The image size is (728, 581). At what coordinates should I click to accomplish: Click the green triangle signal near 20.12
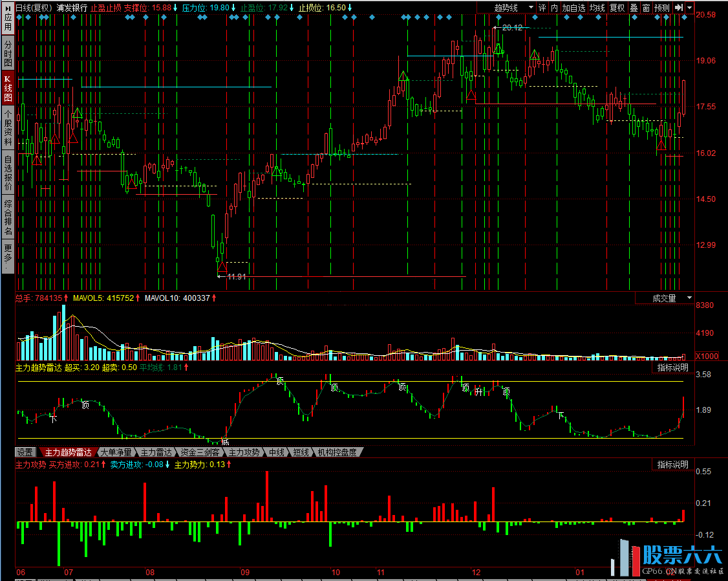(x=498, y=49)
